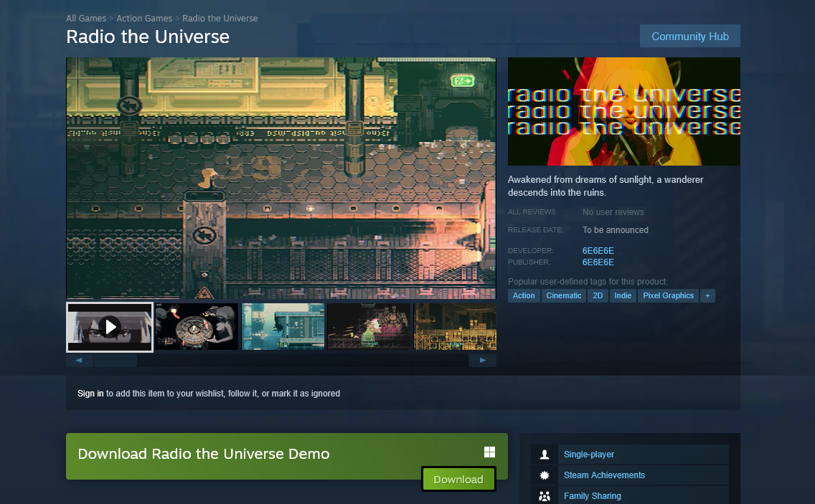Click the game capsule header image
The image size is (815, 504).
(x=623, y=112)
